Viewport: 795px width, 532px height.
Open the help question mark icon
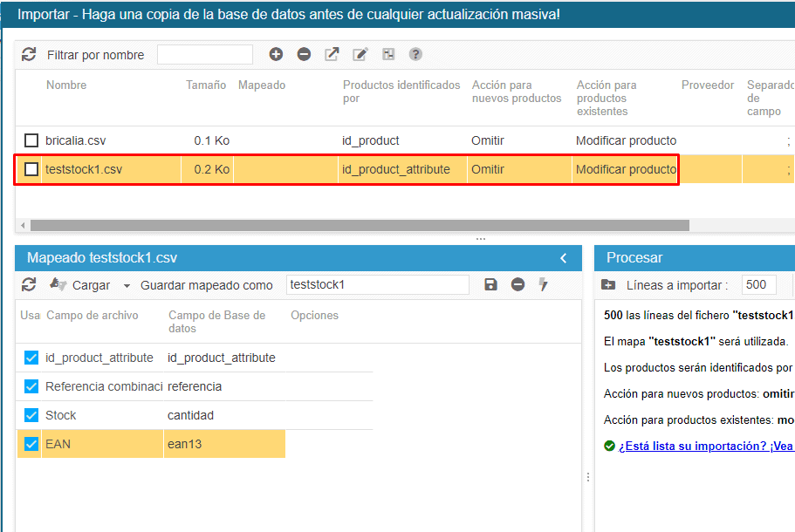point(415,54)
